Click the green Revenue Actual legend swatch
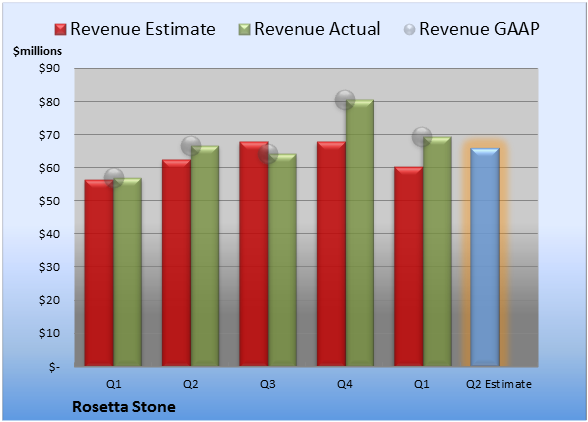This screenshot has width=588, height=422. click(244, 29)
